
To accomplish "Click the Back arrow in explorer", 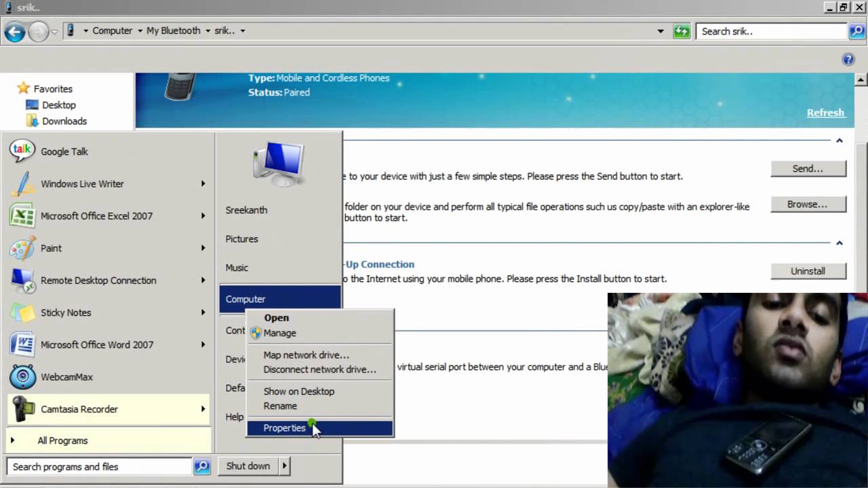I will click(14, 31).
